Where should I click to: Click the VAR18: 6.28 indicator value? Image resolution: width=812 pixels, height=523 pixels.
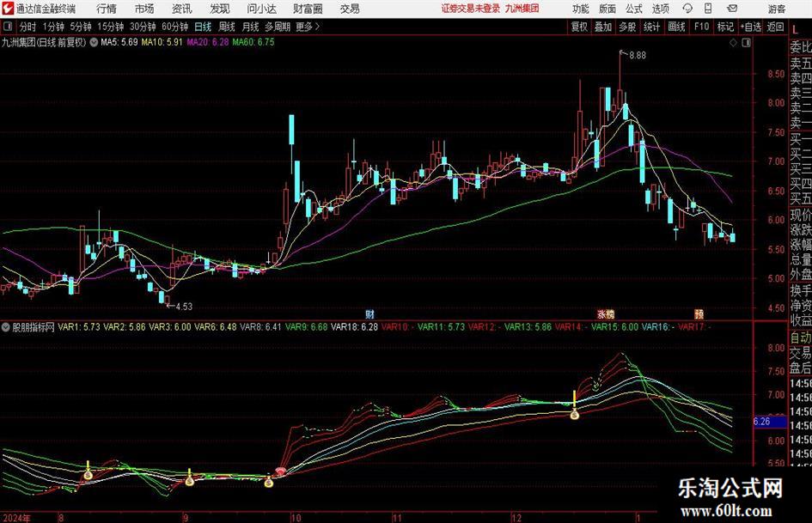click(354, 327)
